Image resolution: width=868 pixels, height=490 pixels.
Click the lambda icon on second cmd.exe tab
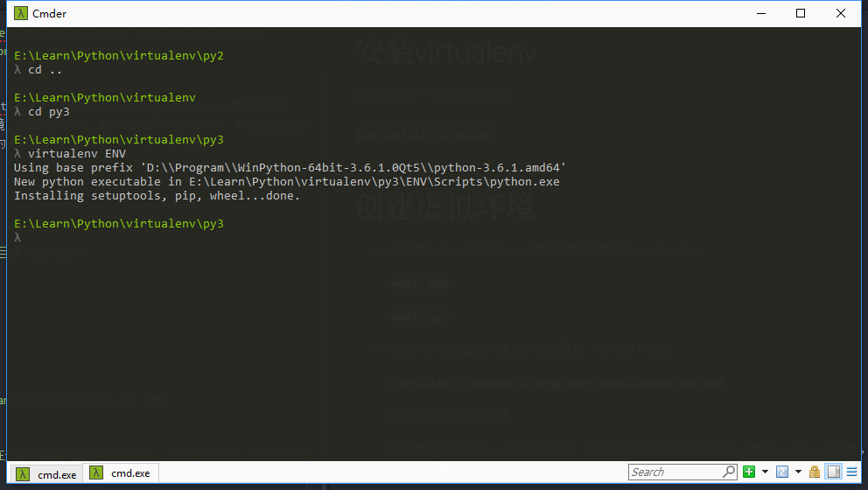coord(96,472)
